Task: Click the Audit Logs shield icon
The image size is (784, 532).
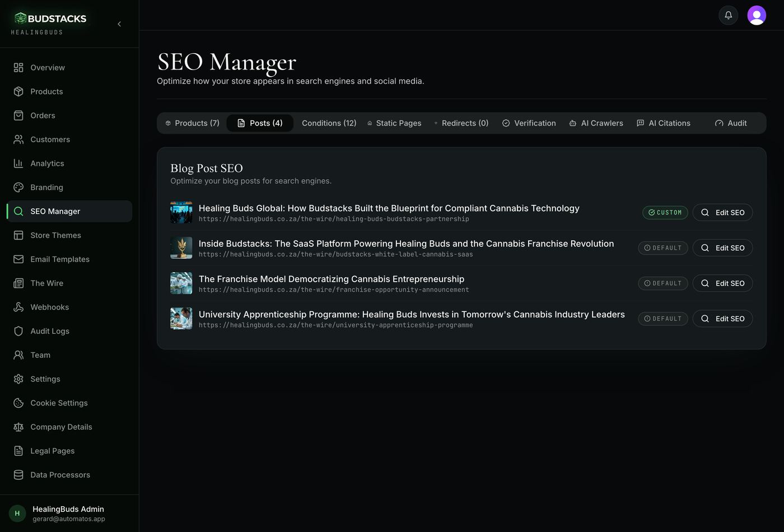Action: click(18, 331)
